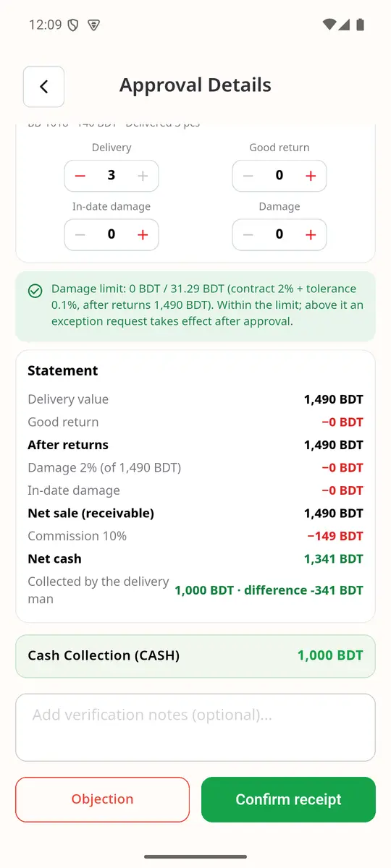Image resolution: width=391 pixels, height=868 pixels.
Task: Tap the Wi-Fi status bar icon
Action: 329,25
